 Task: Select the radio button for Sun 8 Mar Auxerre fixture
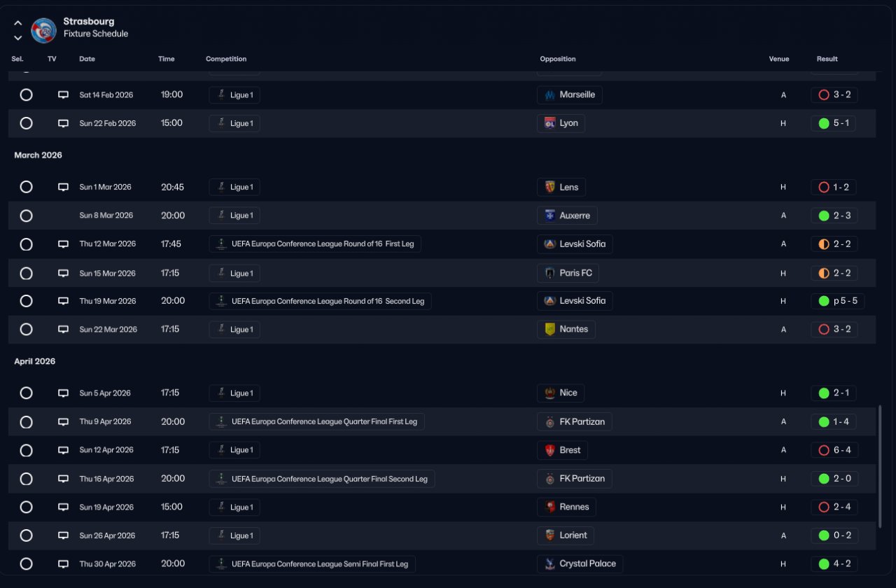pos(26,216)
